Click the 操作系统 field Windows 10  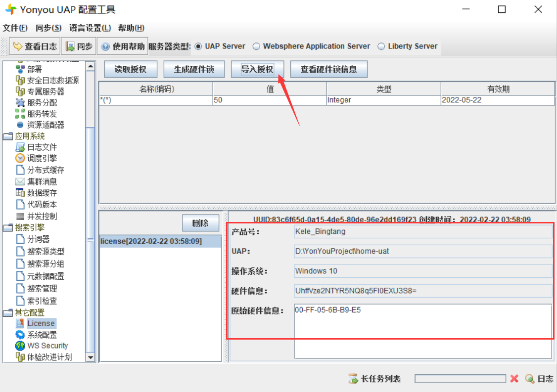click(x=423, y=271)
